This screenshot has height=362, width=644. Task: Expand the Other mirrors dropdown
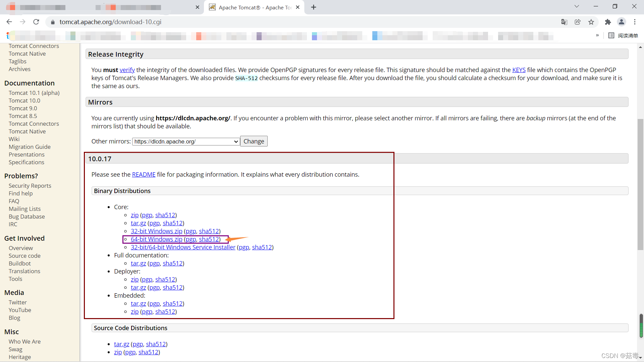click(x=186, y=141)
